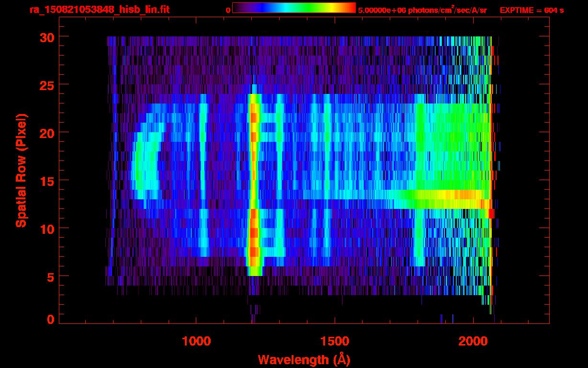Click the EXPTIME = 604 s text
This screenshot has height=368, width=588.
coord(531,10)
